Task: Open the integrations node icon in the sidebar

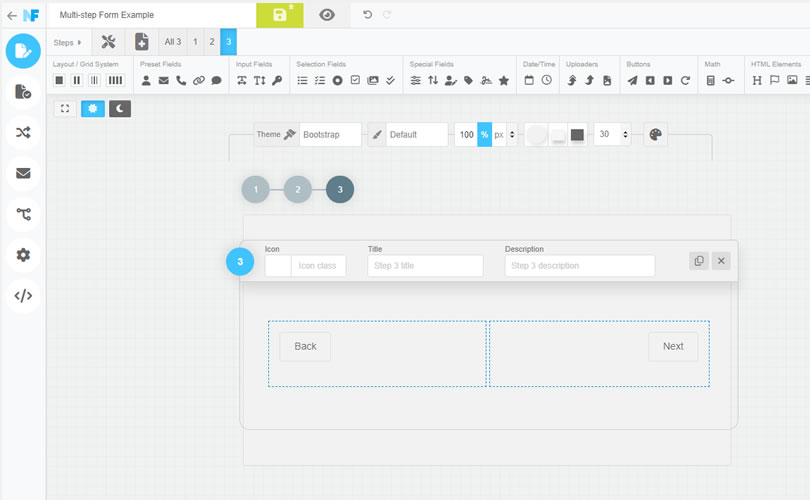Action: [x=23, y=214]
